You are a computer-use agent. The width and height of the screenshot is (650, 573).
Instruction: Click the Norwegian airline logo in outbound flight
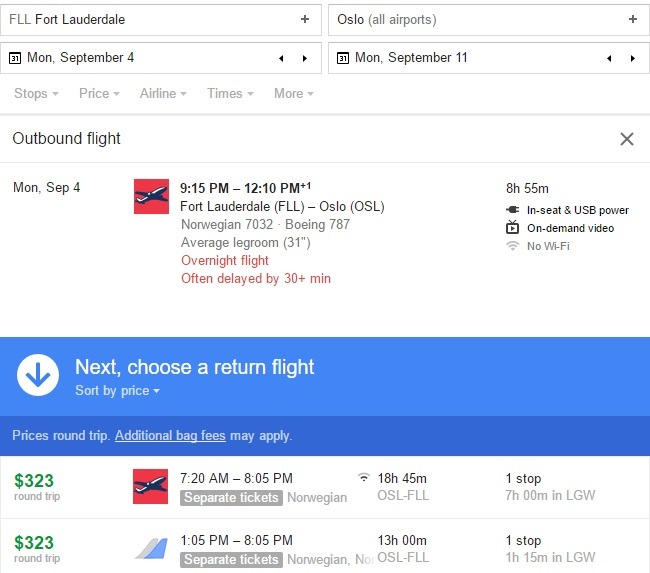pos(151,196)
